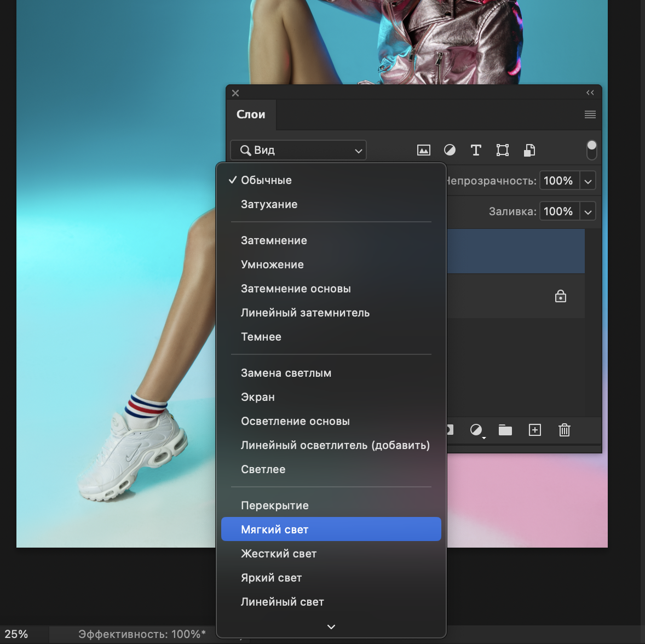Toggle the layer filtering on/off switch
645x644 pixels.
(x=591, y=150)
